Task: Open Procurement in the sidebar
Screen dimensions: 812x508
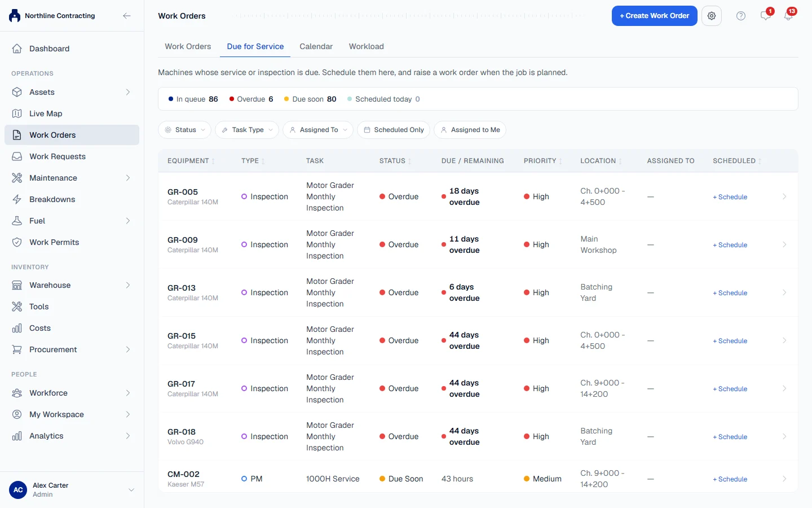Action: pos(72,349)
